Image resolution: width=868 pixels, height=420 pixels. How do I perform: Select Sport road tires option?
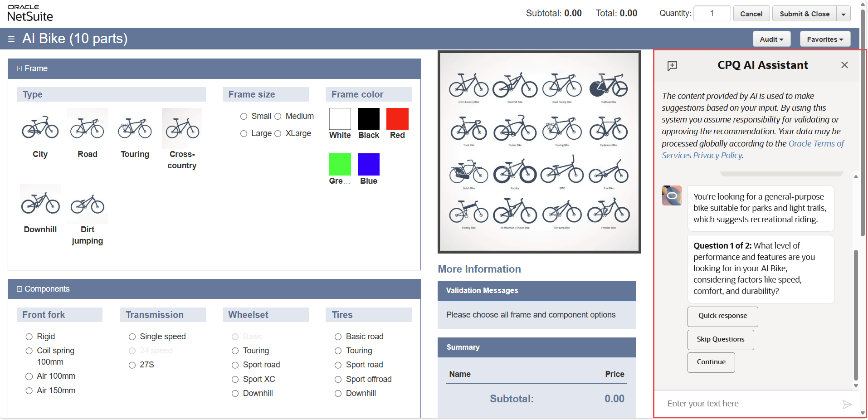[x=338, y=365]
